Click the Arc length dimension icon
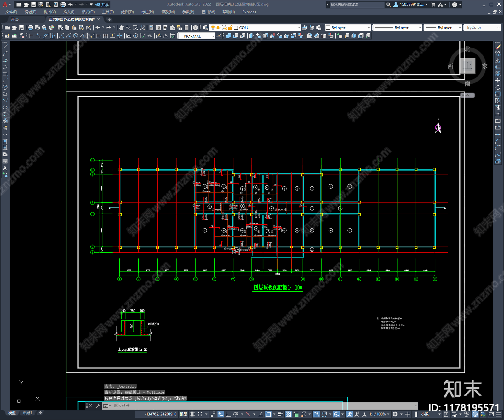 coord(46,36)
